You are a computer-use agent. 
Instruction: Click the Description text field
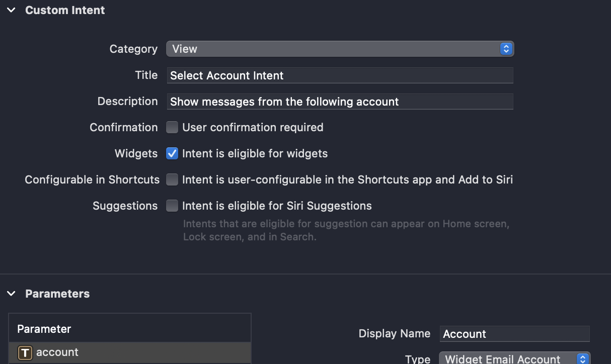click(x=340, y=102)
